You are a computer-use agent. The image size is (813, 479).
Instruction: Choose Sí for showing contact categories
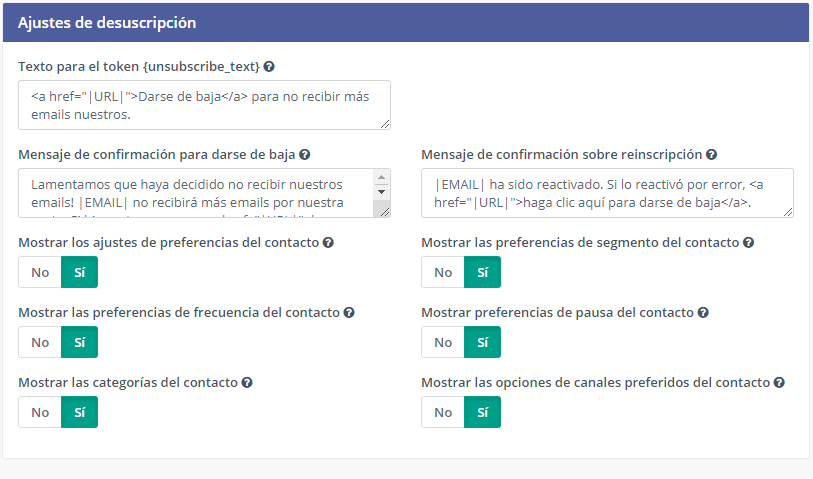(79, 412)
